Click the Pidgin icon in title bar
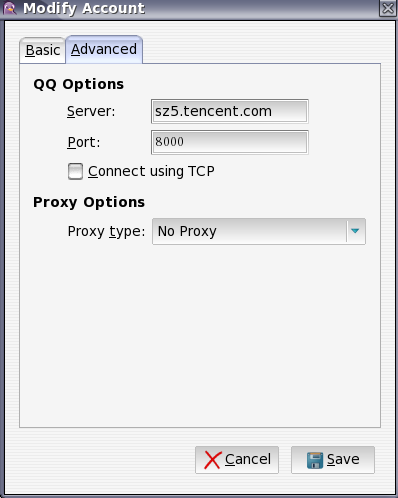The width and height of the screenshot is (398, 498). click(x=10, y=8)
